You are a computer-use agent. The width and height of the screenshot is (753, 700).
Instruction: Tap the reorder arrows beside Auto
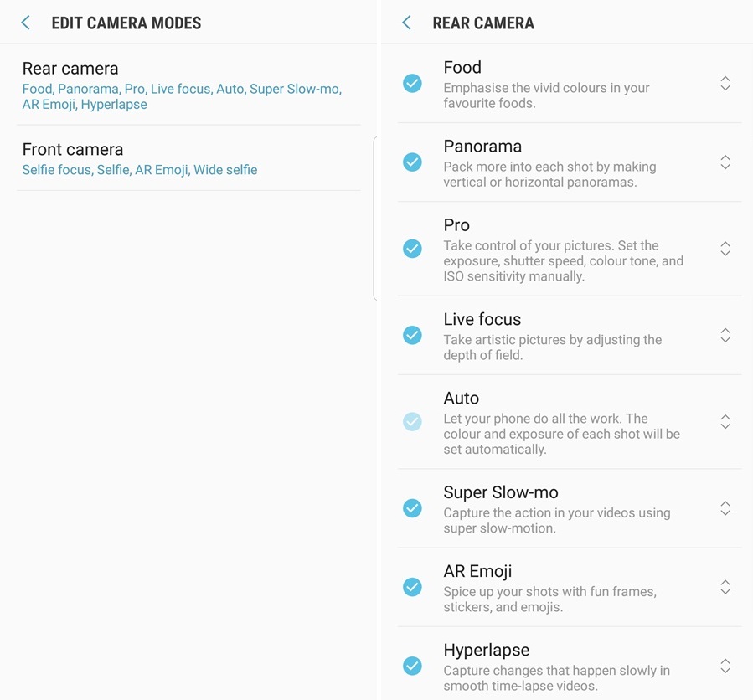pos(725,421)
